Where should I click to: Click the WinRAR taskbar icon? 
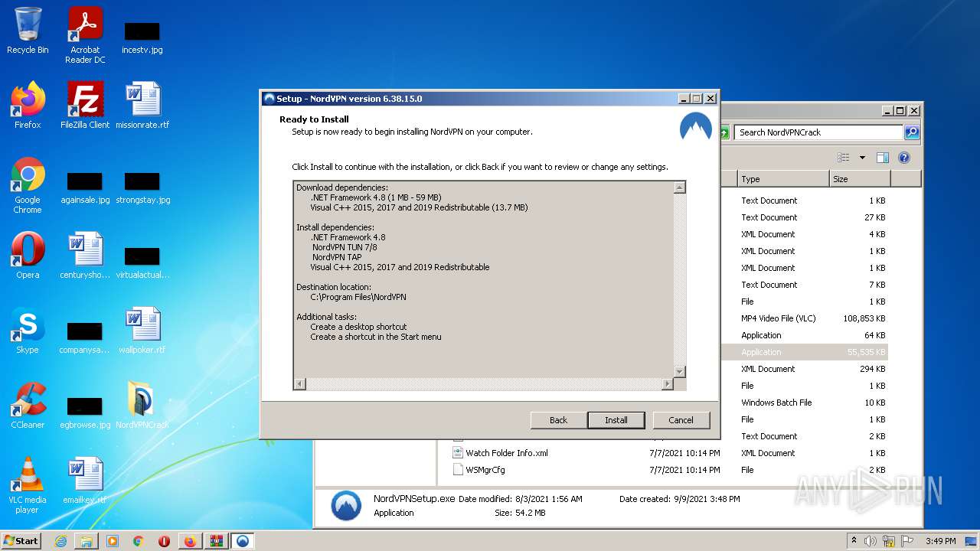point(216,541)
